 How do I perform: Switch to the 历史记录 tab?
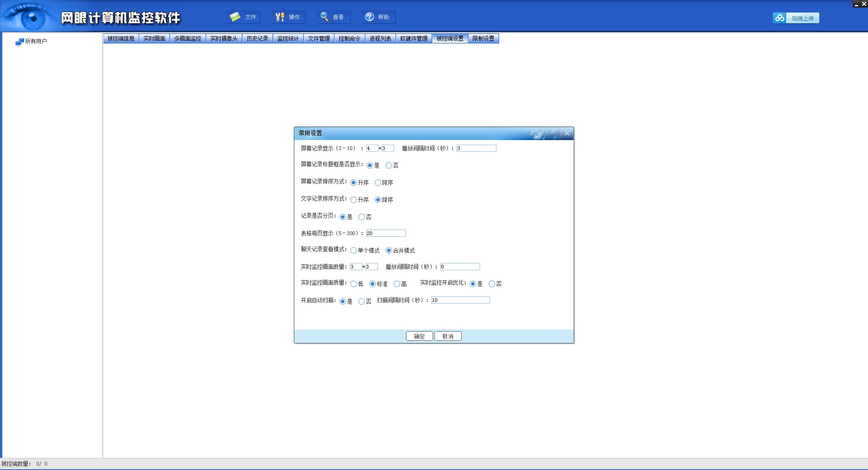(257, 39)
